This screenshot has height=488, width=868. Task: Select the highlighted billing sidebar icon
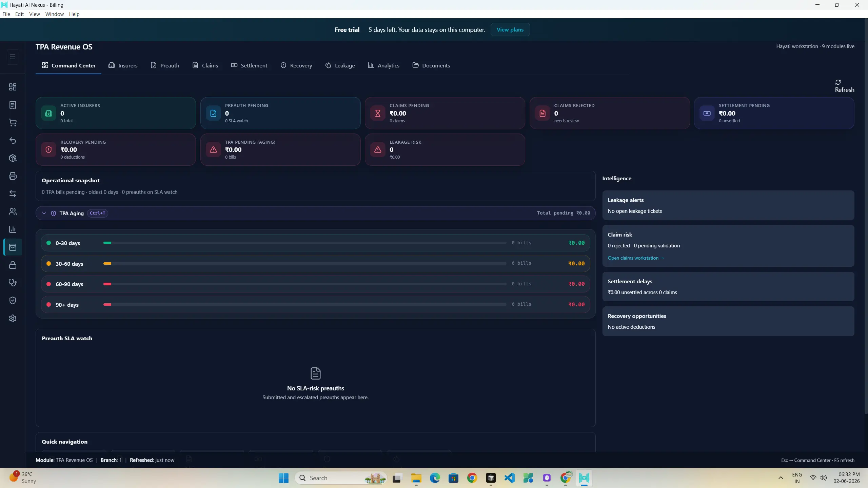(13, 247)
